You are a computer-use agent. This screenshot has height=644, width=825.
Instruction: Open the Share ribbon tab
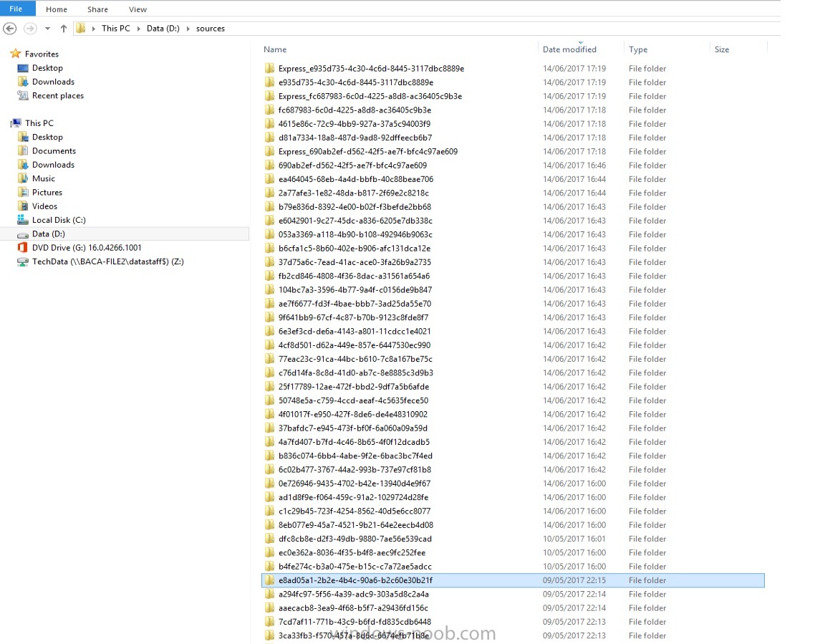coord(97,9)
